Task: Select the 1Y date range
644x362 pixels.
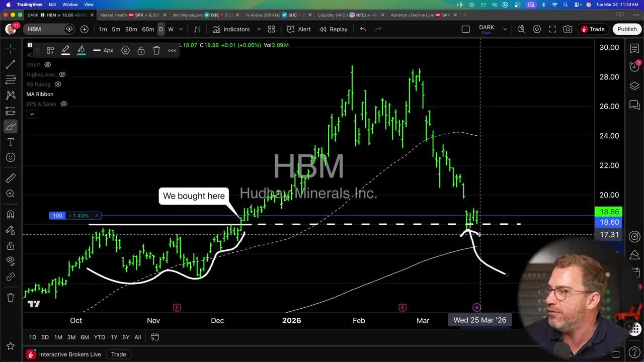Action: coord(114,337)
